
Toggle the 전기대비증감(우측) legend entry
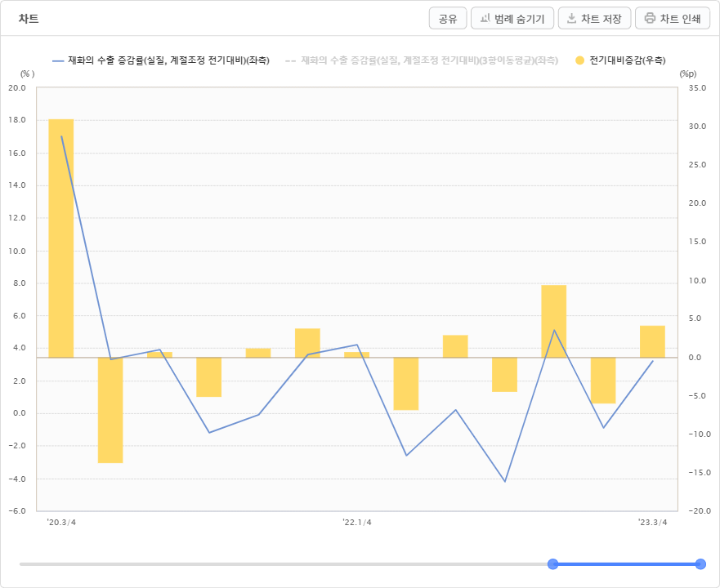620,60
